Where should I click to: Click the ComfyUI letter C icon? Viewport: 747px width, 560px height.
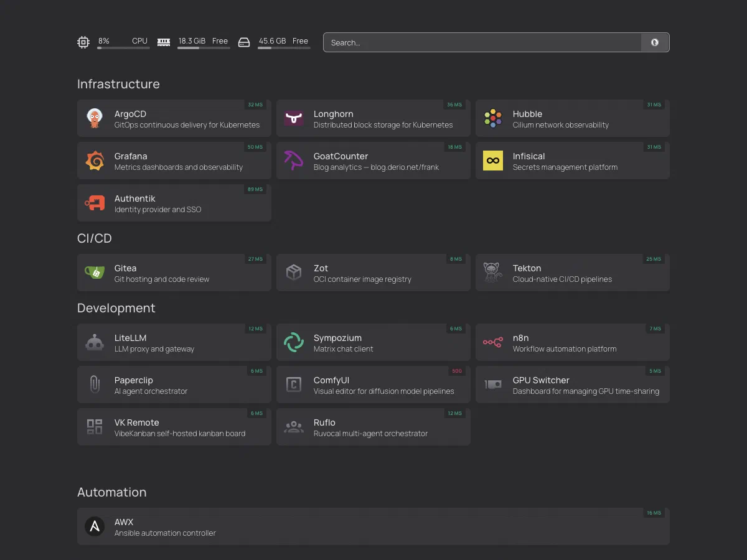[x=294, y=385]
